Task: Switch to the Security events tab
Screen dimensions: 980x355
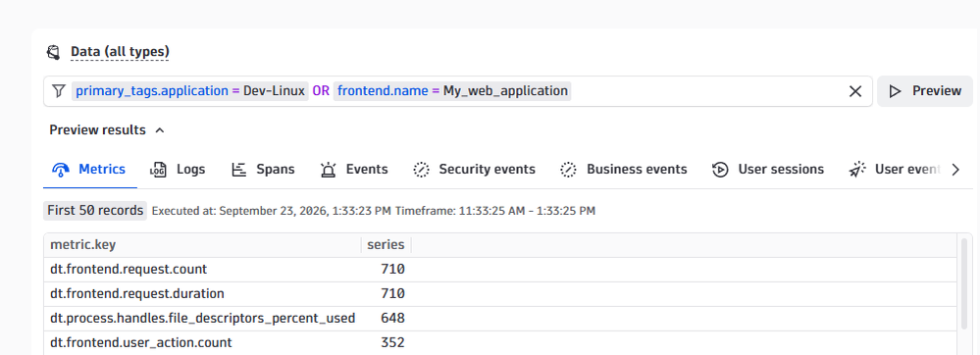Action: click(475, 170)
